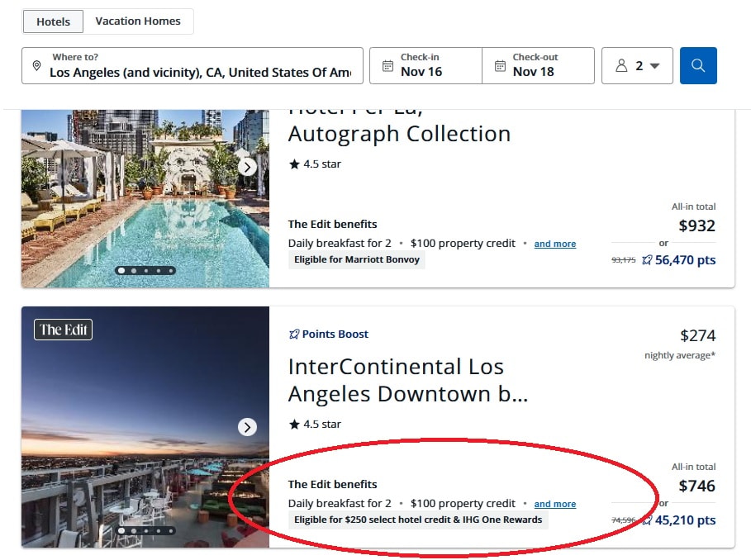Click 'The Edit benefits' heading for InterContinental
Image resolution: width=751 pixels, height=560 pixels.
pos(332,484)
